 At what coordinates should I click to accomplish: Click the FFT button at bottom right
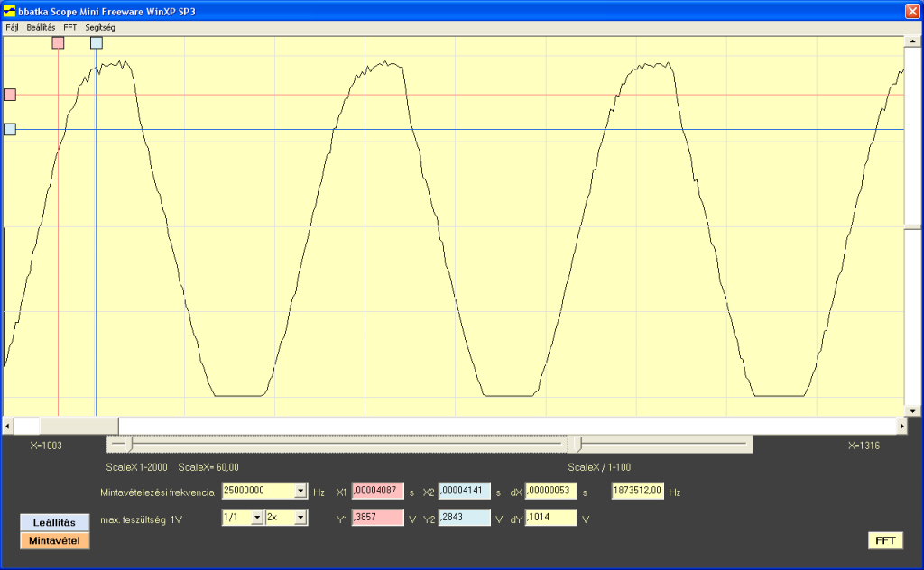point(885,540)
